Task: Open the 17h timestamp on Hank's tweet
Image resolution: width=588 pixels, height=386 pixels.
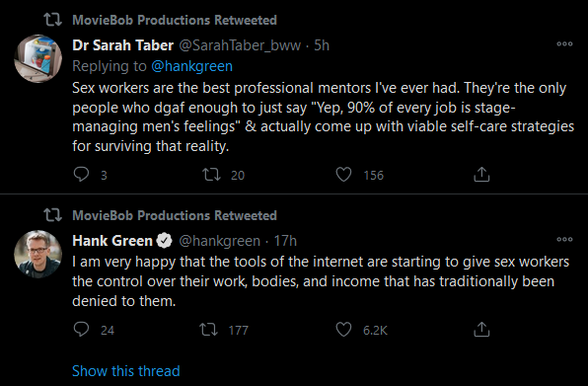Action: (285, 241)
